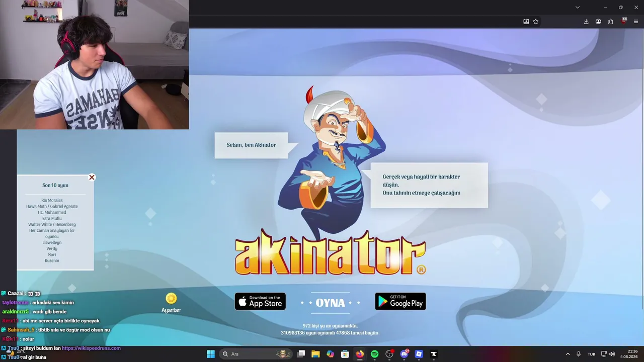Select Rio Morales in recent games
644x362 pixels.
[52, 200]
